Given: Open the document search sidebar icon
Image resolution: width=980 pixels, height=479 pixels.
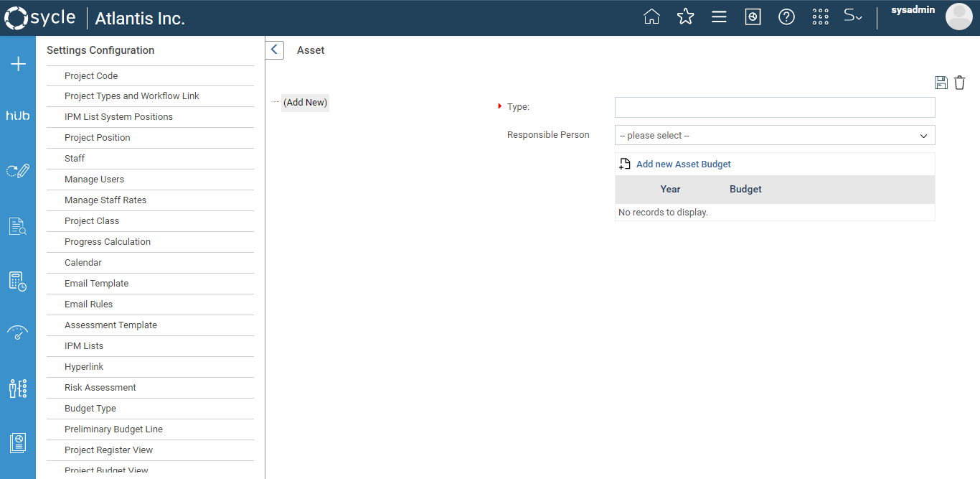Looking at the screenshot, I should point(18,226).
